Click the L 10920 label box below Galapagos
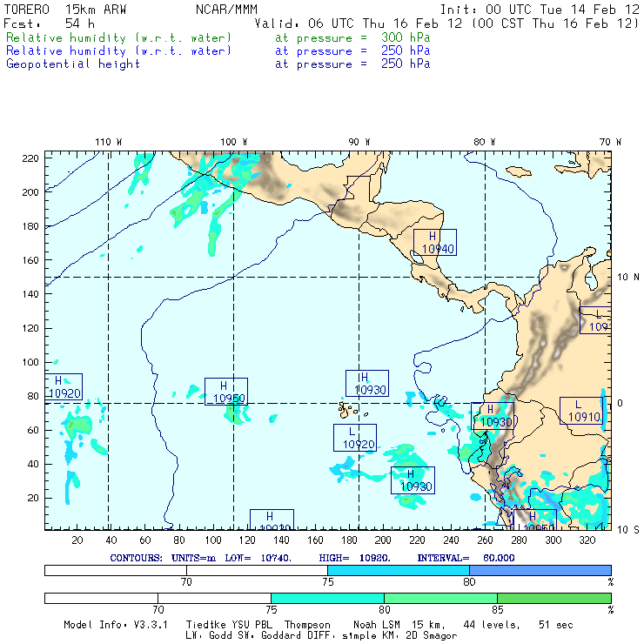 [x=355, y=438]
